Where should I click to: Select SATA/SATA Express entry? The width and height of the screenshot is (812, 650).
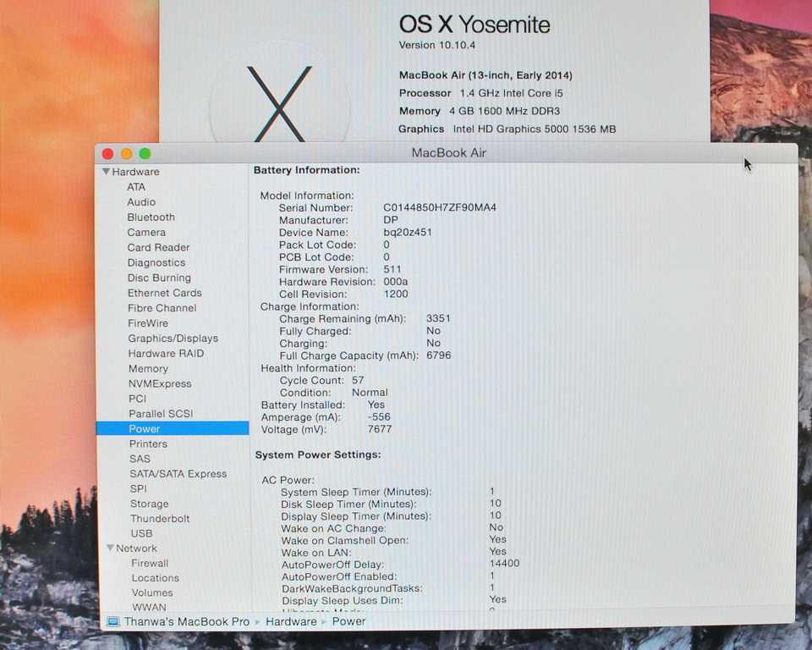[178, 474]
